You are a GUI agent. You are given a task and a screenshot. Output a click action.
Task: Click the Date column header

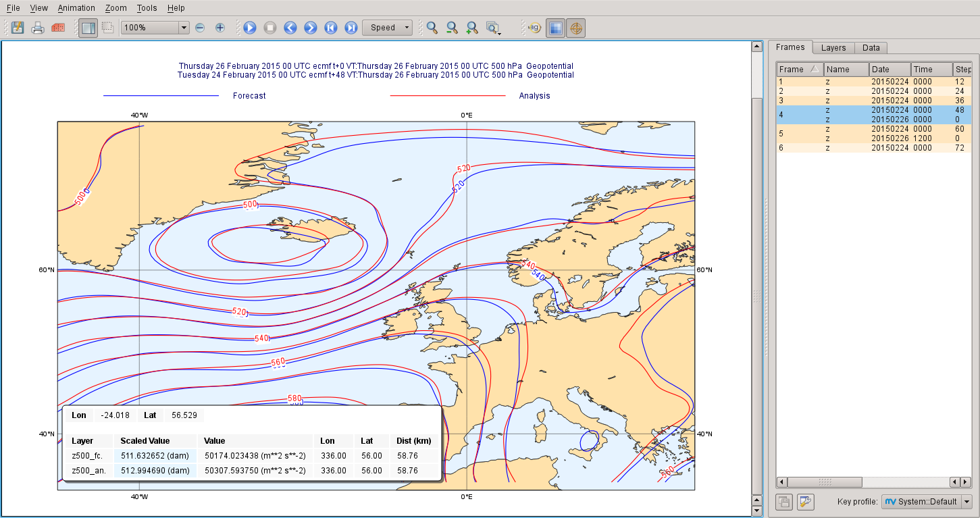tap(889, 69)
